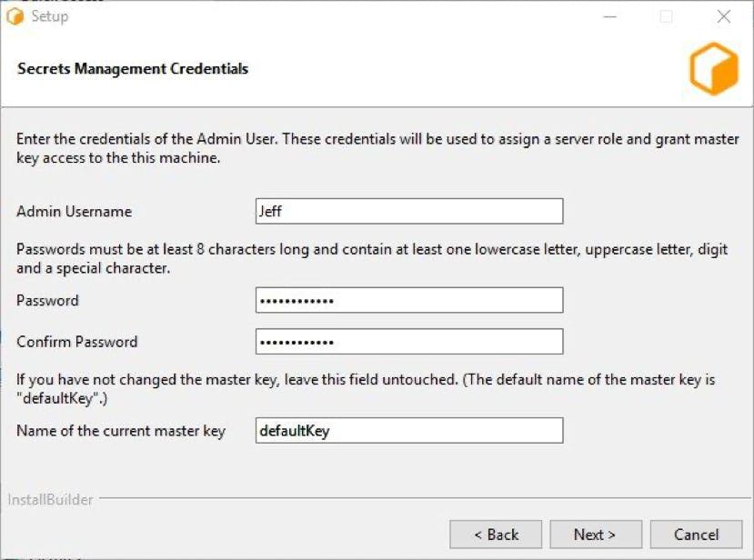This screenshot has width=754, height=560.
Task: Click the Admin Username label
Action: [x=74, y=212]
